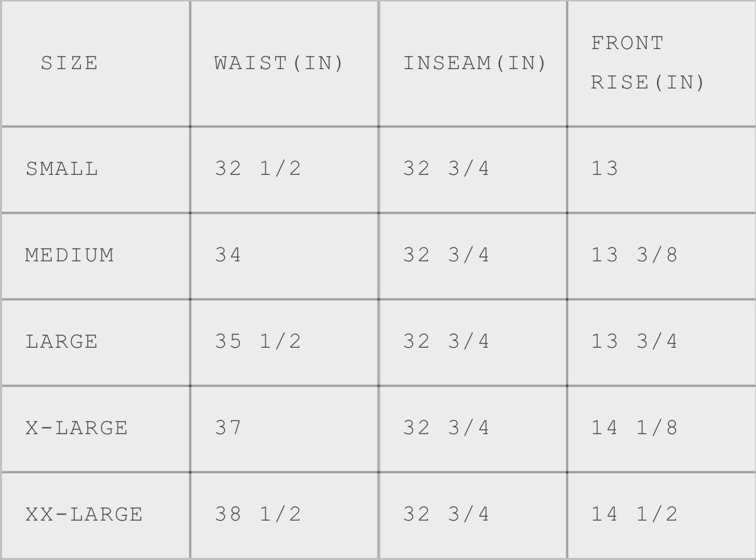Click the inseam value in the SMALL row

click(446, 169)
